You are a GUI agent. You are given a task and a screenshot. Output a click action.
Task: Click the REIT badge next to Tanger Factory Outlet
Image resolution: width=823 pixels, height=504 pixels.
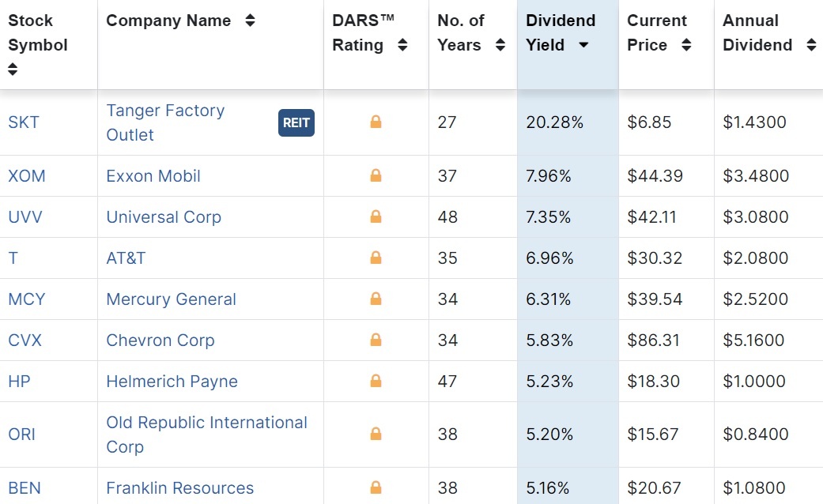296,123
